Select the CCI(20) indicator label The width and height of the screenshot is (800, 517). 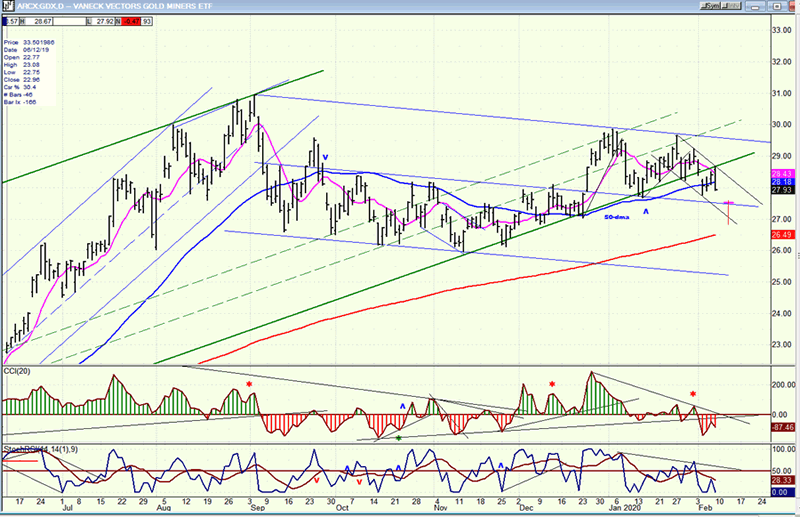point(18,372)
